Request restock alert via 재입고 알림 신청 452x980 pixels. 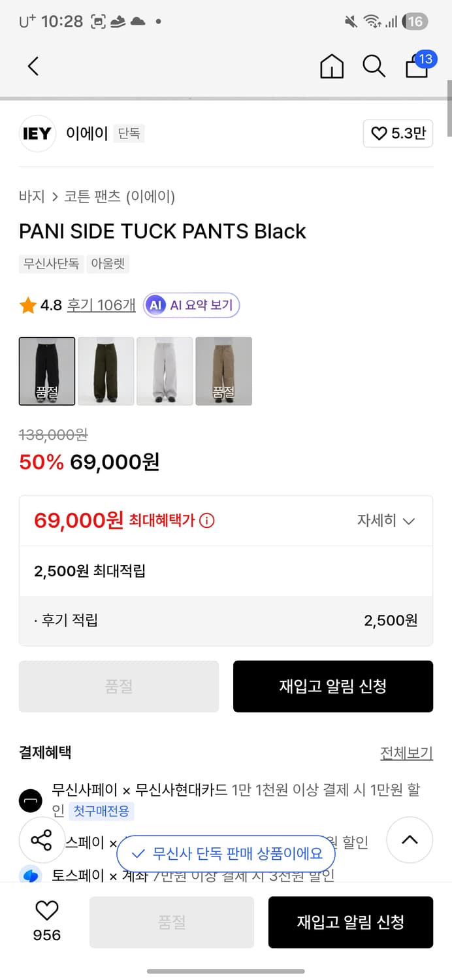(333, 687)
